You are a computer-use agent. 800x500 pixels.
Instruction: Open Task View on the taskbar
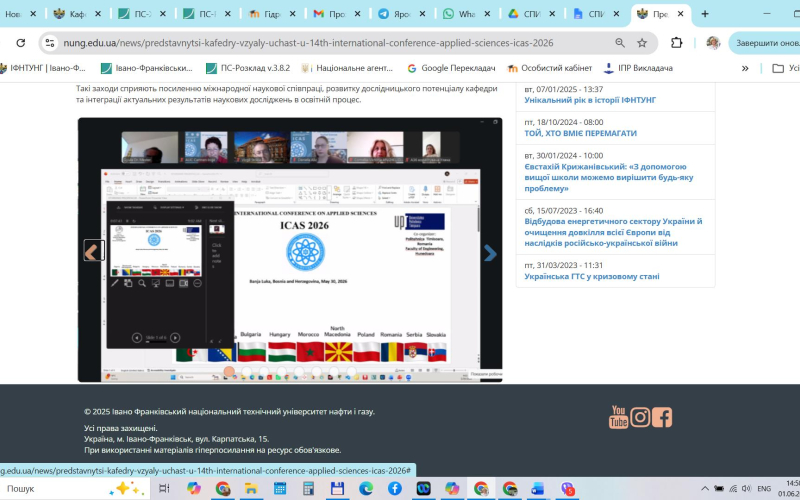coord(164,488)
